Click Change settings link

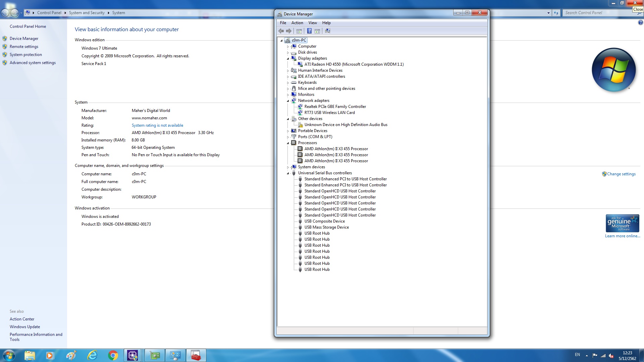coord(621,174)
